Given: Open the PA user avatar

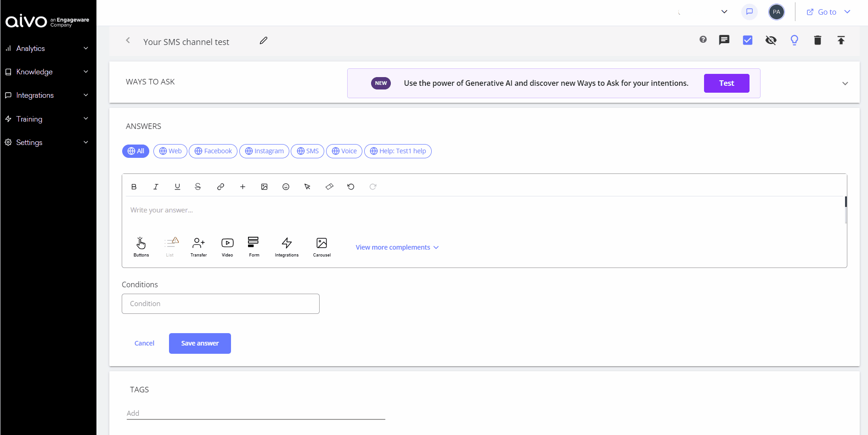Looking at the screenshot, I should pos(777,12).
